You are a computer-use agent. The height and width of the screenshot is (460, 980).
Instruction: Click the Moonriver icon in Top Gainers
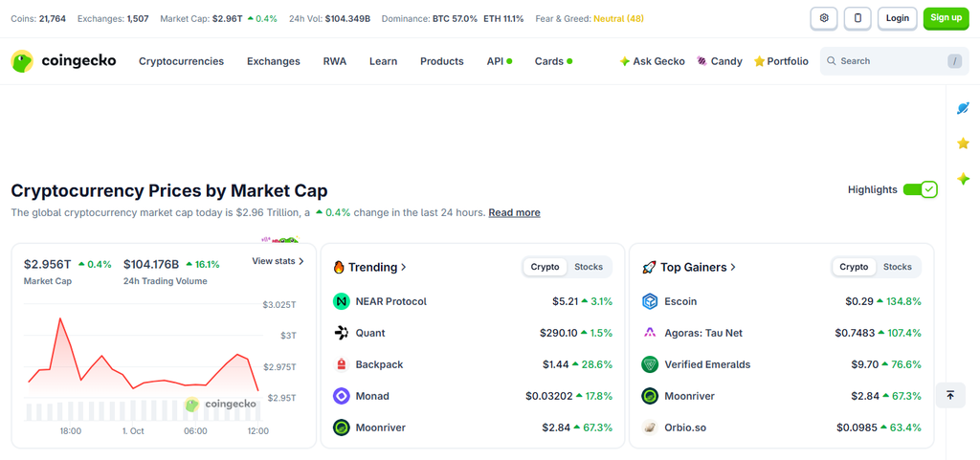[650, 396]
